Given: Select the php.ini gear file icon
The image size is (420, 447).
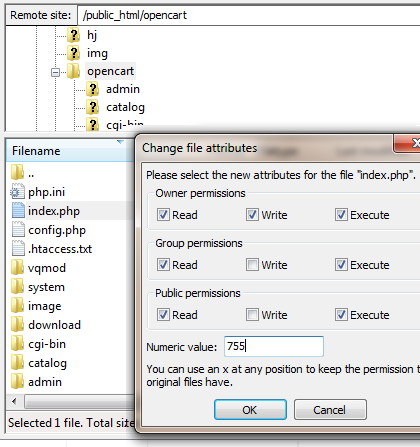Looking at the screenshot, I should (x=17, y=192).
